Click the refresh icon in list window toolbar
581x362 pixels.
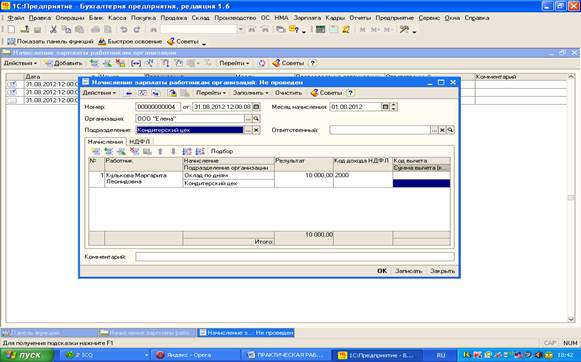pyautogui.click(x=262, y=63)
